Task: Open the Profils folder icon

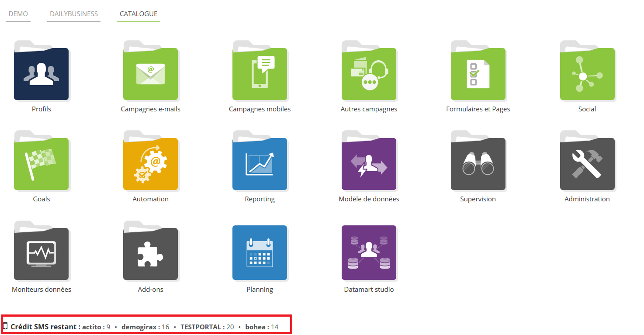Action: pos(42,73)
